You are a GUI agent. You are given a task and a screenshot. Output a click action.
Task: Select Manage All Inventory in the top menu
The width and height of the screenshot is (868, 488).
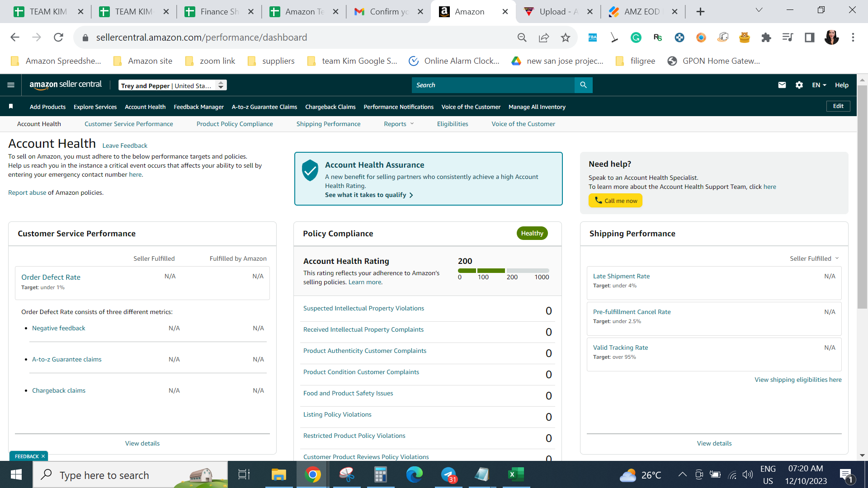coord(537,107)
